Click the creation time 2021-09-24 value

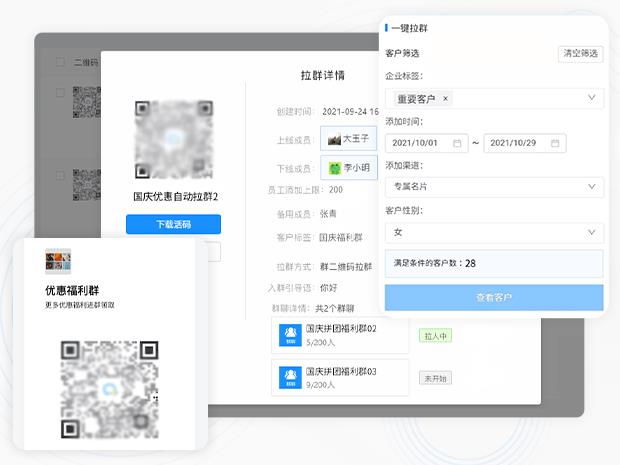[x=350, y=112]
